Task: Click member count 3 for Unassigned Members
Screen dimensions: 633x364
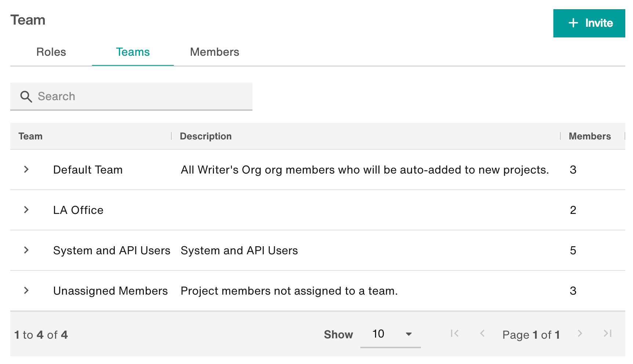Action: pyautogui.click(x=573, y=291)
